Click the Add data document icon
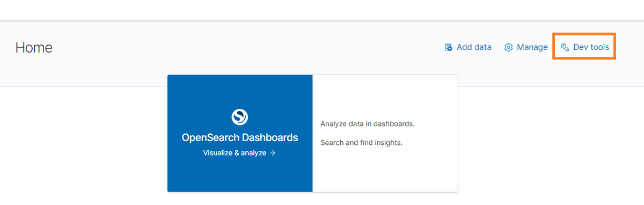The width and height of the screenshot is (644, 205). [x=448, y=47]
